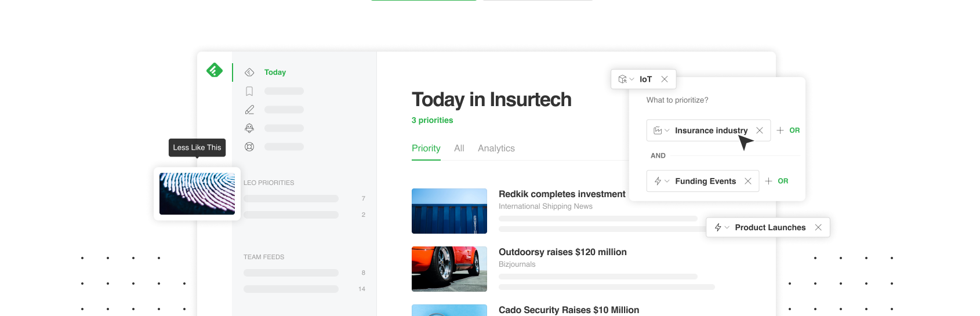Go to Today in the sidebar
This screenshot has height=316, width=980.
[275, 72]
